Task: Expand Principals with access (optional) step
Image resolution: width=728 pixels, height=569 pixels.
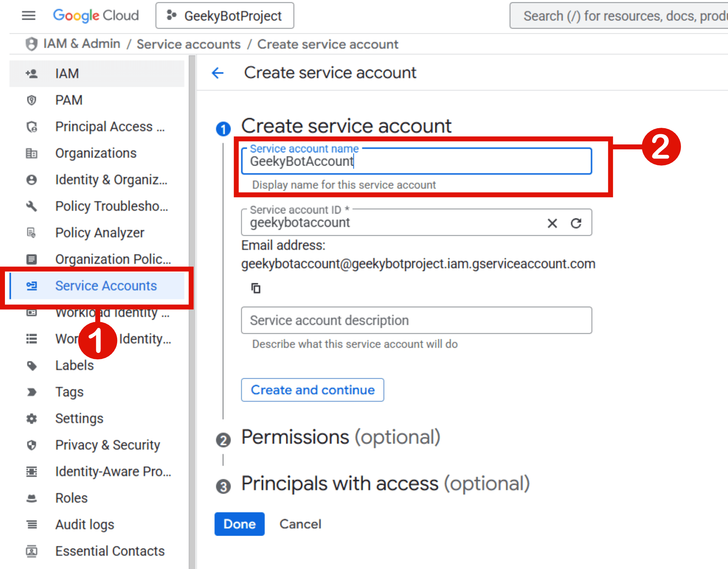Action: click(x=385, y=484)
